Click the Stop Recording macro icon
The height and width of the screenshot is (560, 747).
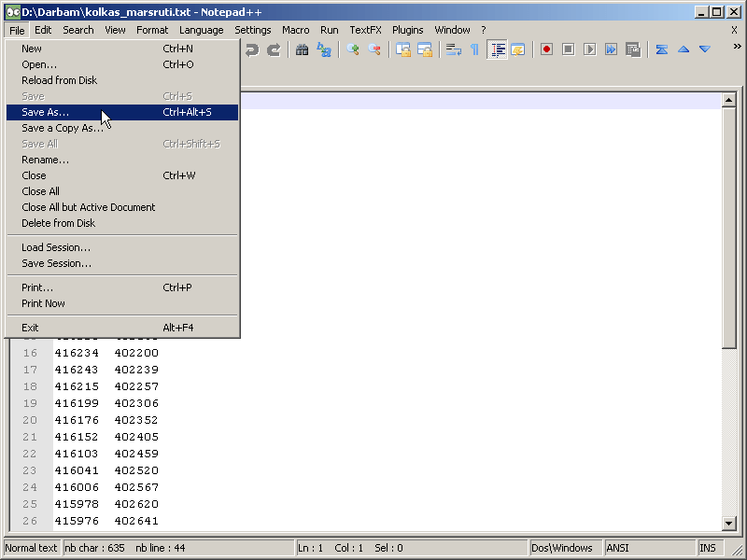568,49
